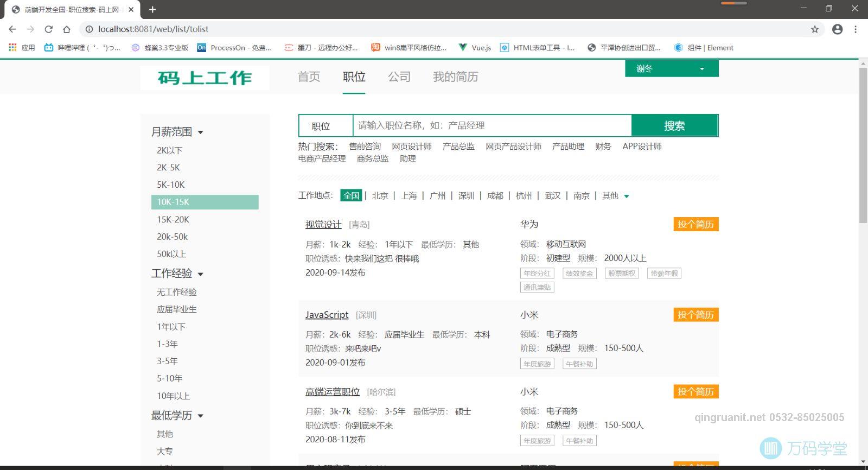Open the 墨刀 bookmark
This screenshot has height=470, width=868.
[x=321, y=48]
